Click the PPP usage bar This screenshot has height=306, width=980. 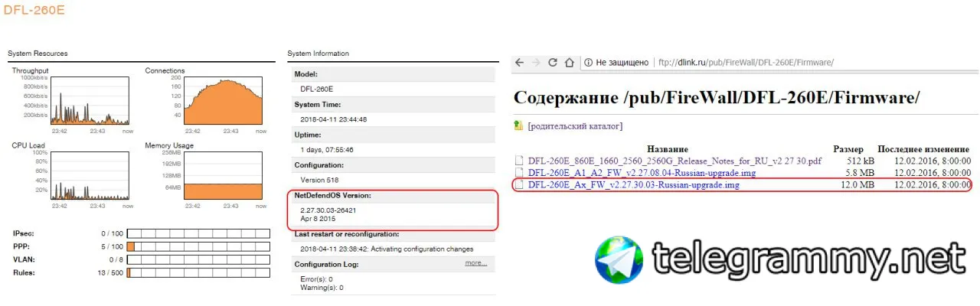198,246
